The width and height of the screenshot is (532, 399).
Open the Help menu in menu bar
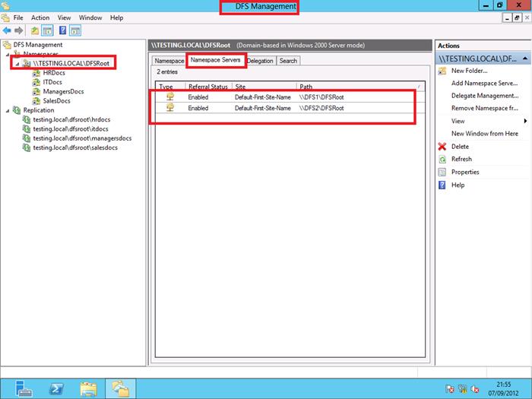click(x=116, y=17)
